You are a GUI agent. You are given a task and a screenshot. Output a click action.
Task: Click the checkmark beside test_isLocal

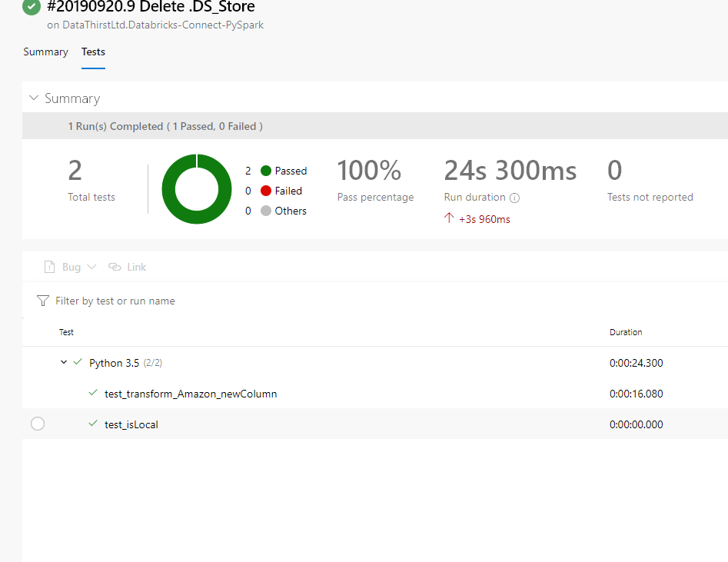pyautogui.click(x=93, y=423)
